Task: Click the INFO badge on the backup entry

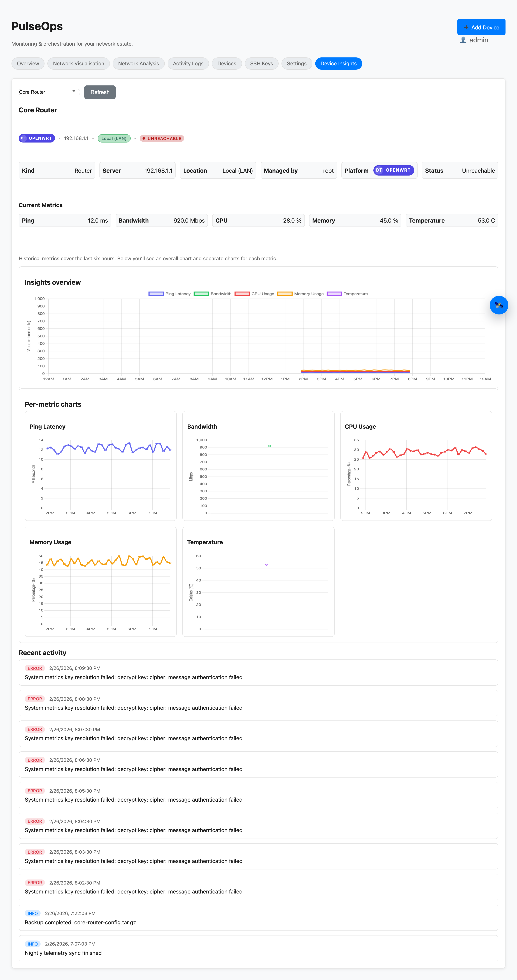Action: (32, 913)
